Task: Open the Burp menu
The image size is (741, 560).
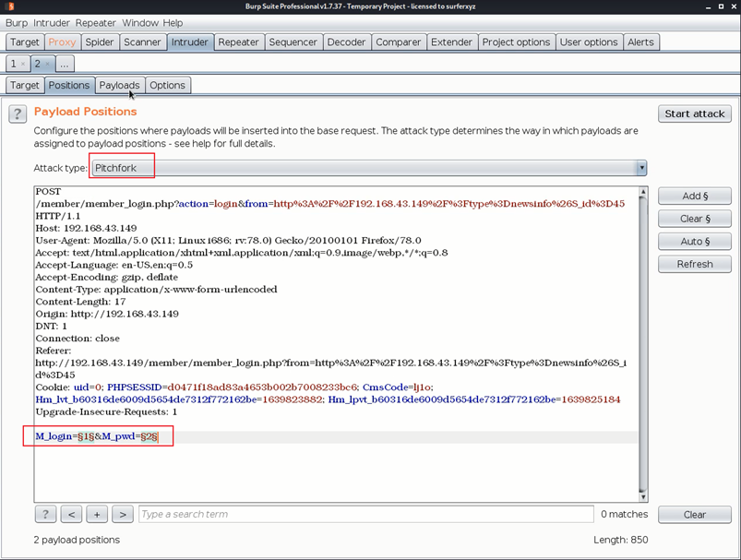Action: pos(17,23)
